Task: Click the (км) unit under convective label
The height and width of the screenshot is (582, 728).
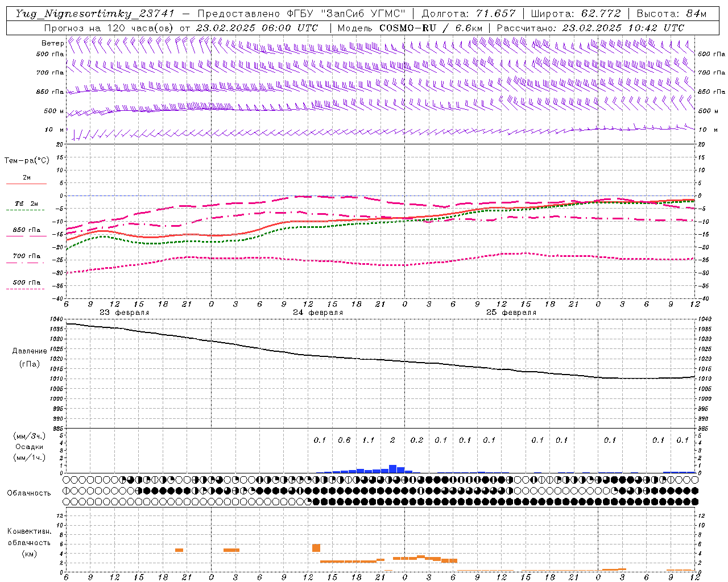Action: point(30,554)
